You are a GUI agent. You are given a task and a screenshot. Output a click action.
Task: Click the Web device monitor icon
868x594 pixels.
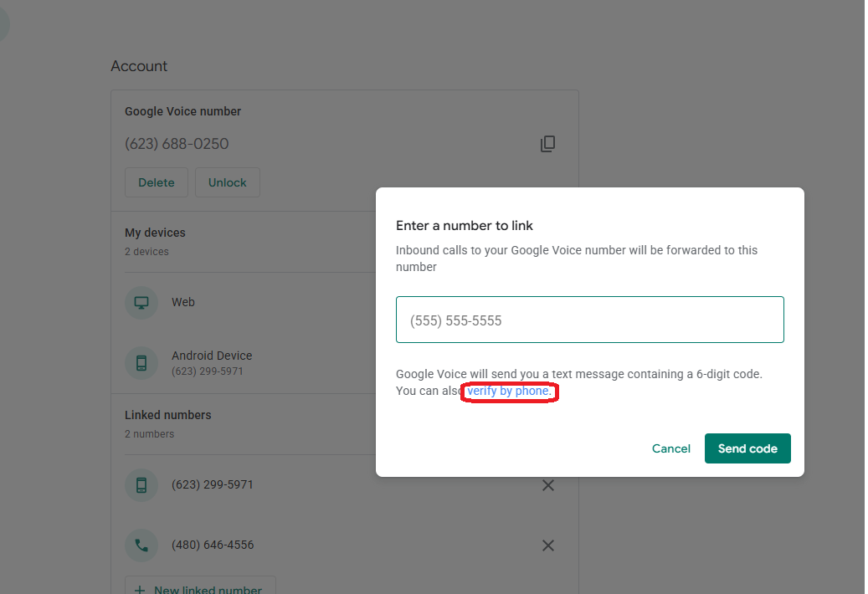pos(141,303)
